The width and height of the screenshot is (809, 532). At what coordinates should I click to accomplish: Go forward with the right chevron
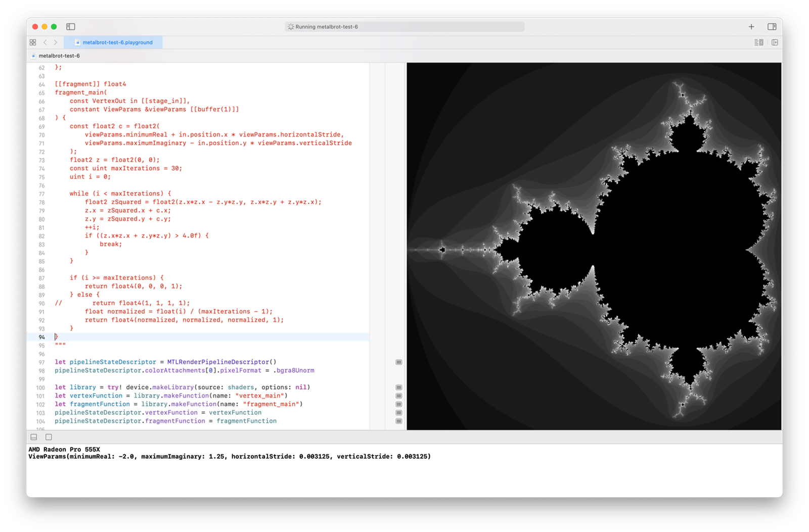56,42
